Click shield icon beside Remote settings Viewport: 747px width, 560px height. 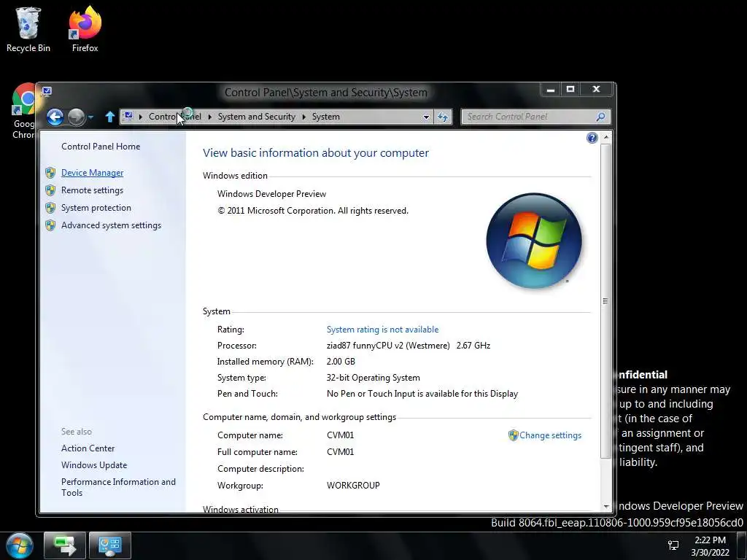pos(50,190)
